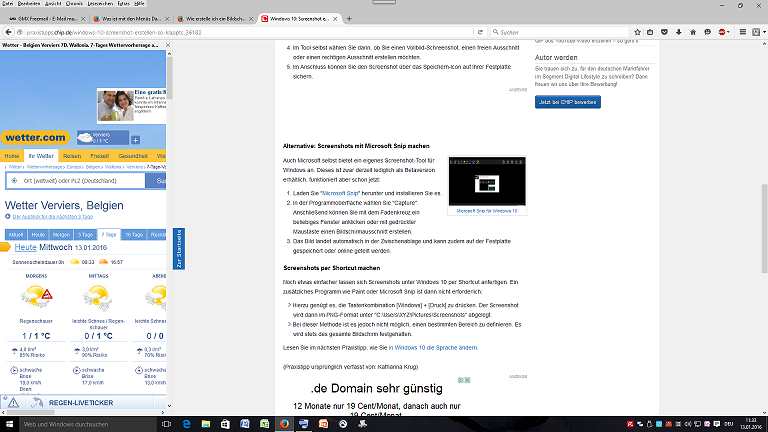Viewport: 768px width, 432px height.
Task: Open the Lesezeichen menu
Action: click(x=100, y=3)
